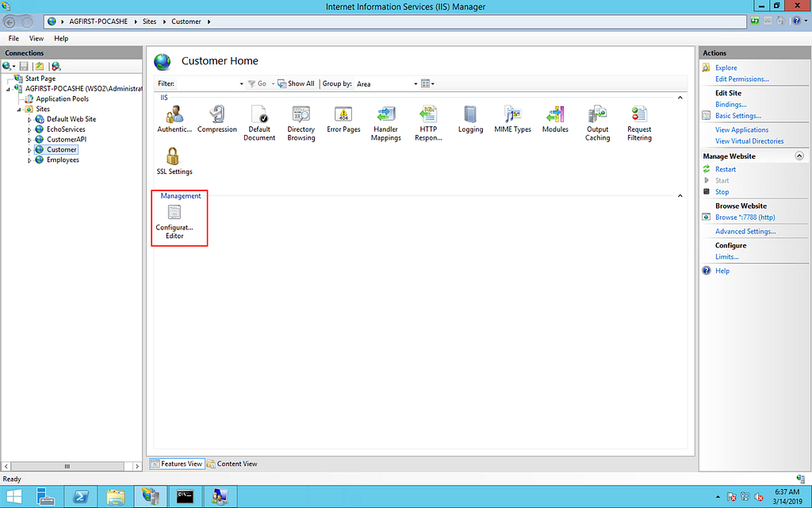
Task: Open the Logging feature
Action: click(470, 119)
